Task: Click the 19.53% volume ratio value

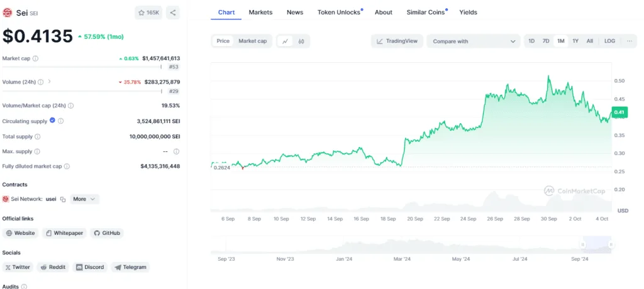Action: pyautogui.click(x=171, y=106)
